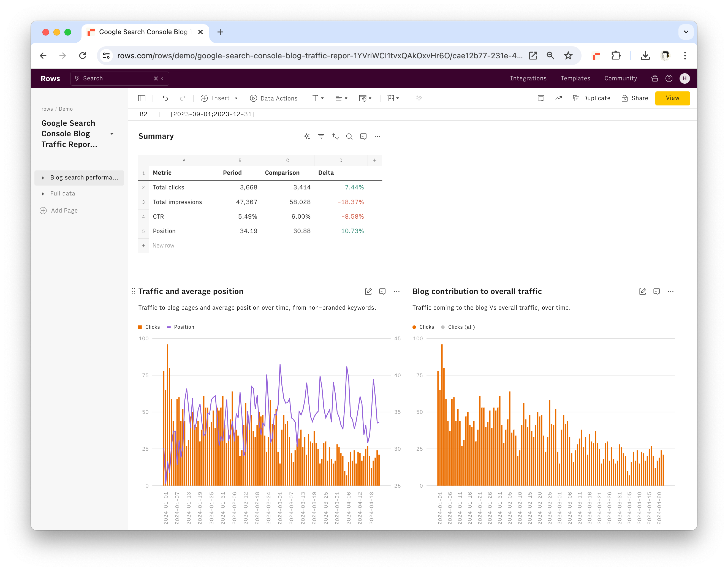Image resolution: width=728 pixels, height=571 pixels.
Task: Toggle Clicks legend in Blog contribution chart
Action: point(423,327)
